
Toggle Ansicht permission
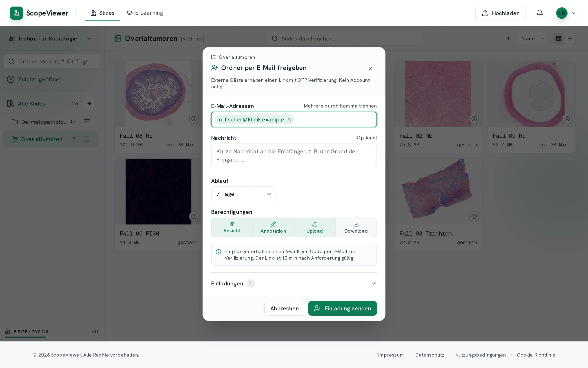click(x=232, y=227)
